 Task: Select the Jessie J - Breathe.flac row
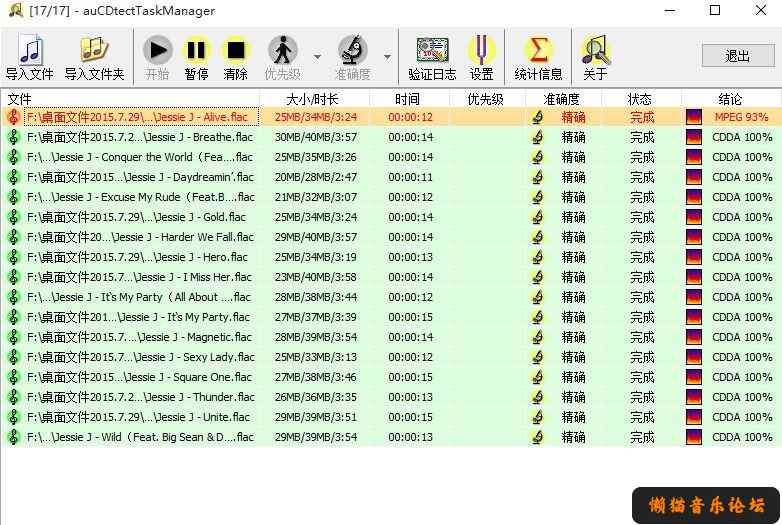pos(391,137)
